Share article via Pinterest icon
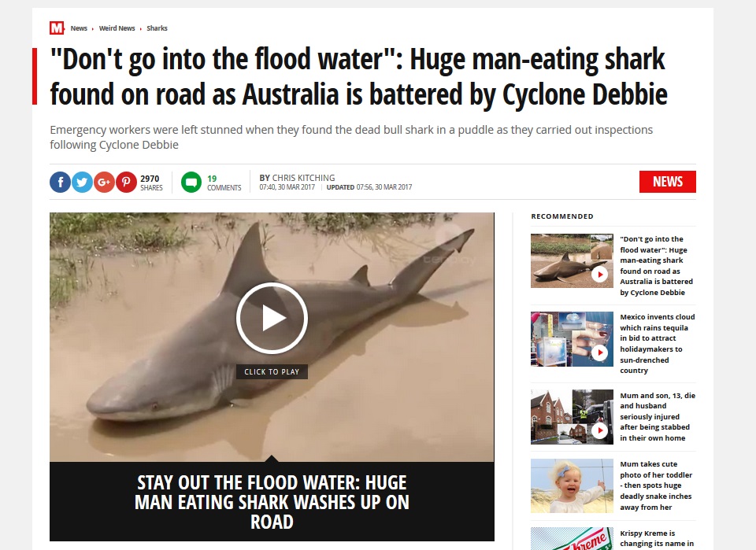The width and height of the screenshot is (756, 550). [126, 182]
